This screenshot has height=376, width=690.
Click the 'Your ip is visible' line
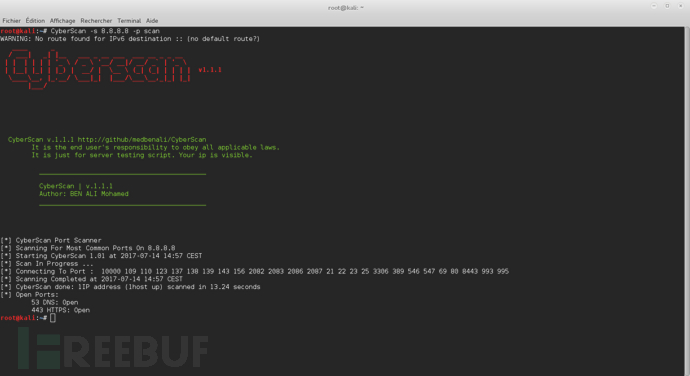pos(142,155)
